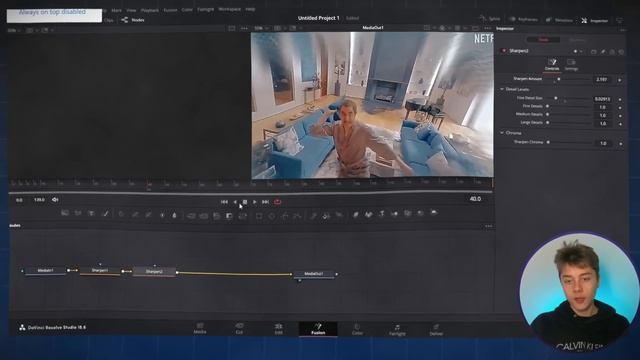This screenshot has height=360, width=640.
Task: Add a Brightness Contrast node from toolbar
Action: 162,215
